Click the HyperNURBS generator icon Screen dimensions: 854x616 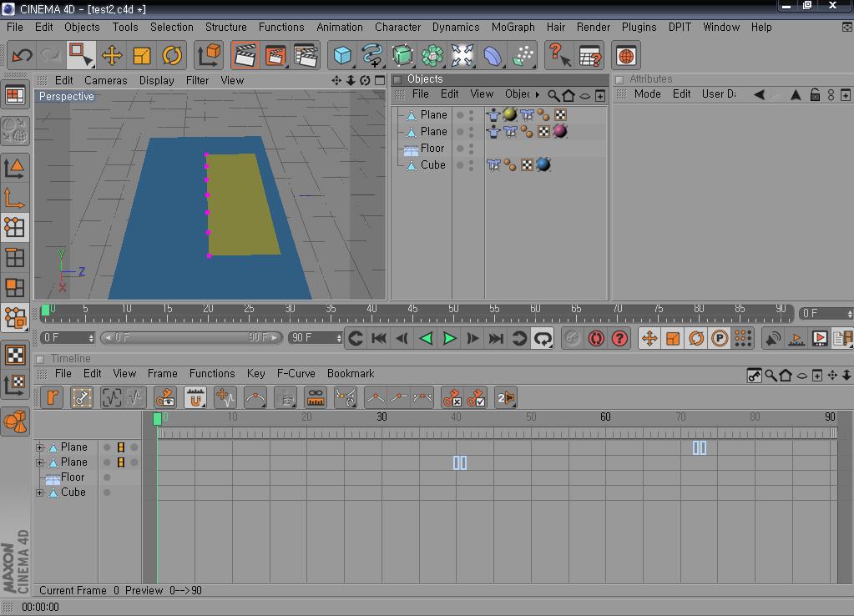point(402,55)
